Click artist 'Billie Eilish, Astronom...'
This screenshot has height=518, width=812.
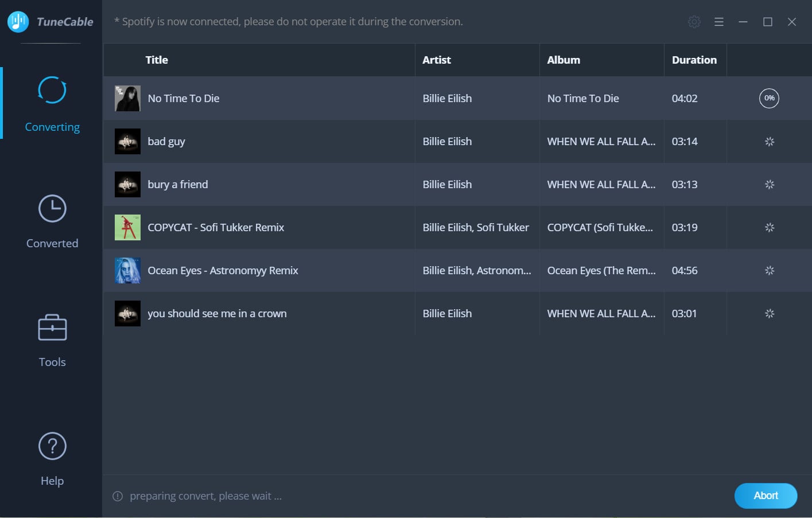click(x=477, y=270)
